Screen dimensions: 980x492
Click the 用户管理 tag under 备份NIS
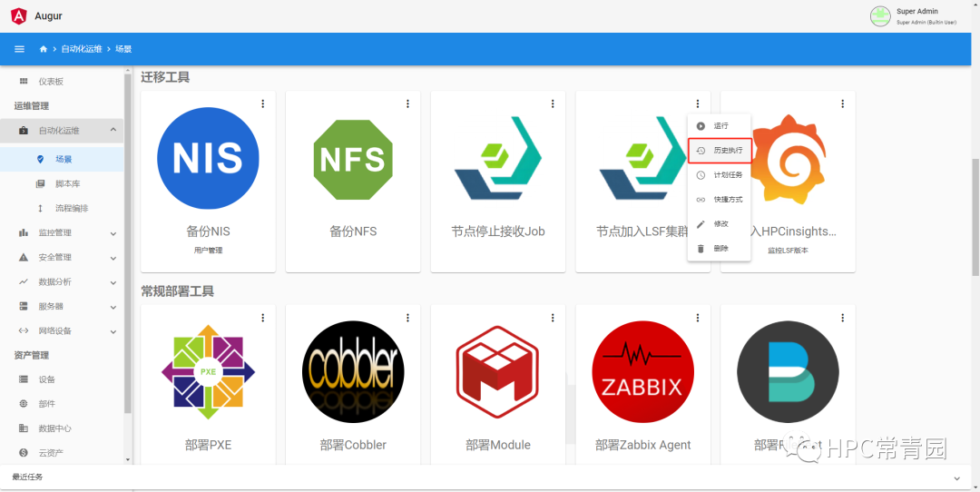coord(208,250)
